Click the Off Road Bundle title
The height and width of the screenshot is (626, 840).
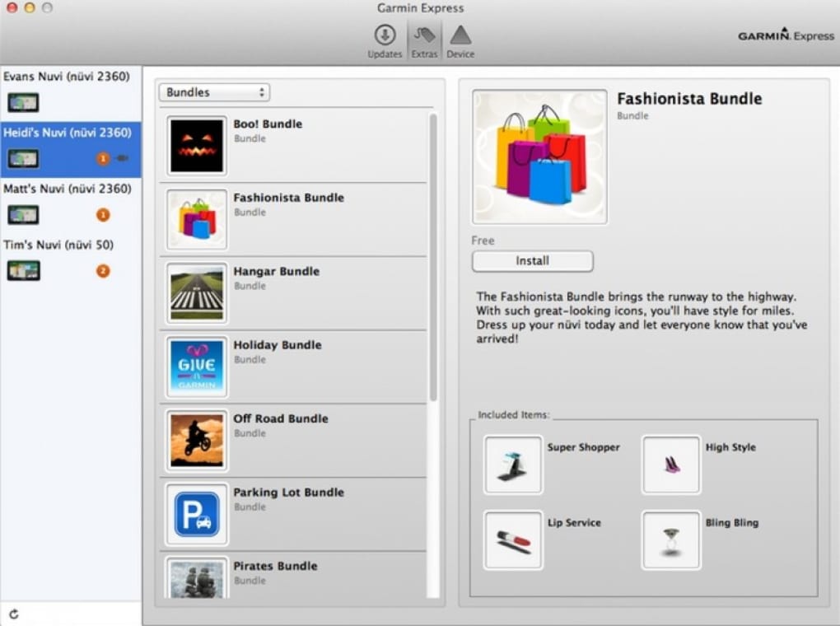[x=281, y=418]
